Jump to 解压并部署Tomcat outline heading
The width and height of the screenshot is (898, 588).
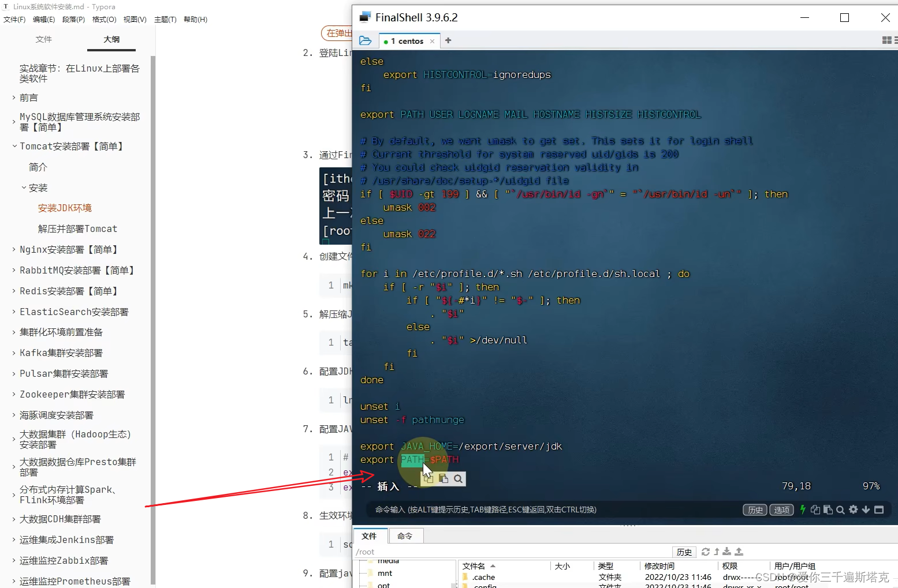point(77,229)
